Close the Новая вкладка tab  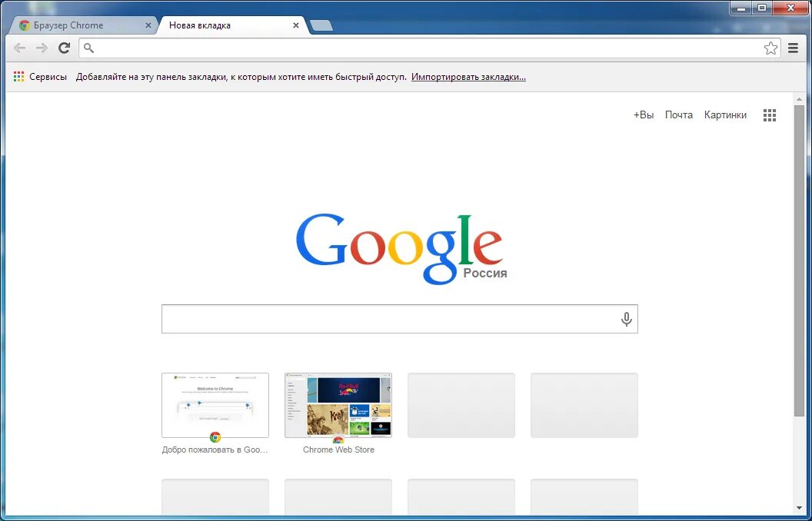tap(296, 25)
